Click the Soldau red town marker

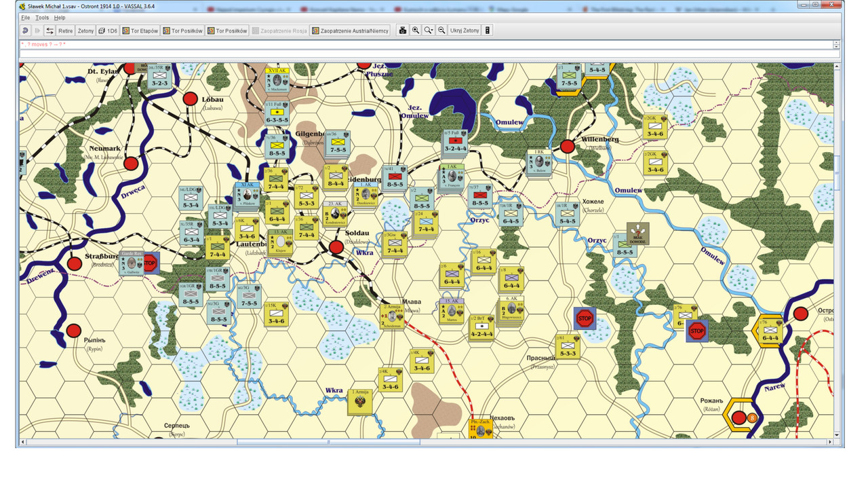point(336,247)
